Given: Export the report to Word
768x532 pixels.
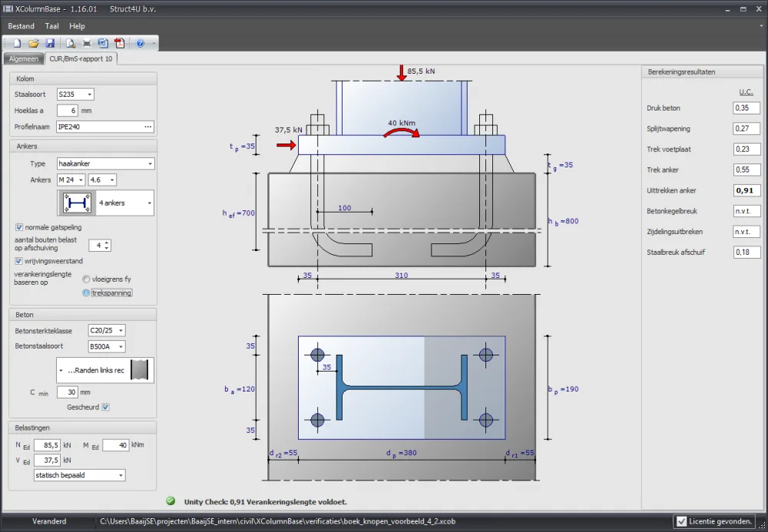Looking at the screenshot, I should pyautogui.click(x=103, y=44).
